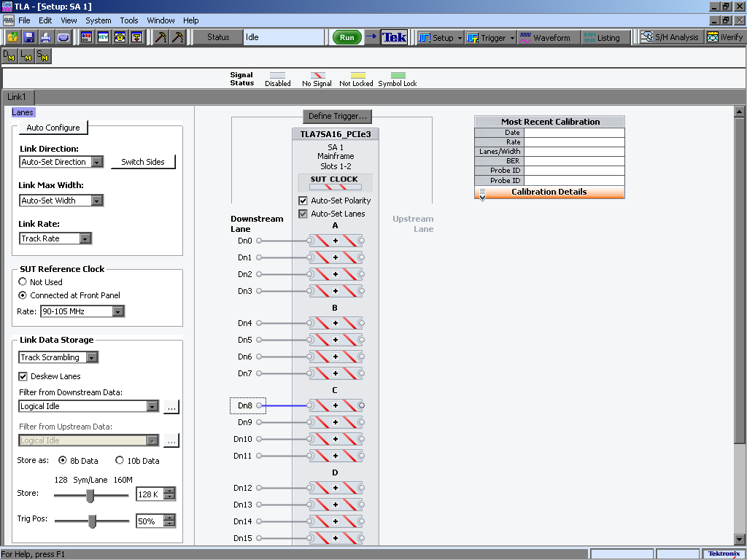Viewport: 747px width, 560px height.
Task: Click the vertical scrollbar down arrow
Action: 740,540
